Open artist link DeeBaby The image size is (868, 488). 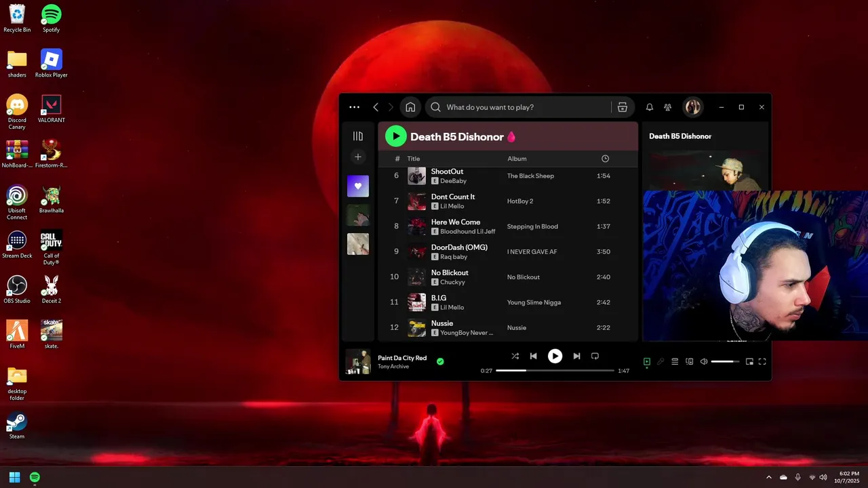[454, 181]
